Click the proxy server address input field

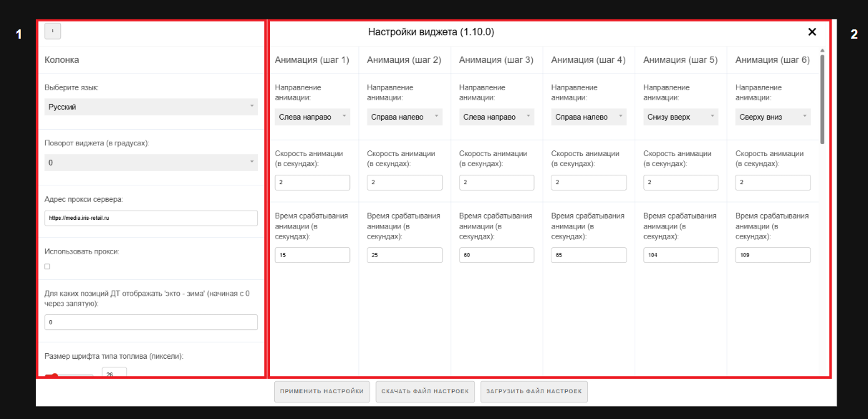coord(150,218)
